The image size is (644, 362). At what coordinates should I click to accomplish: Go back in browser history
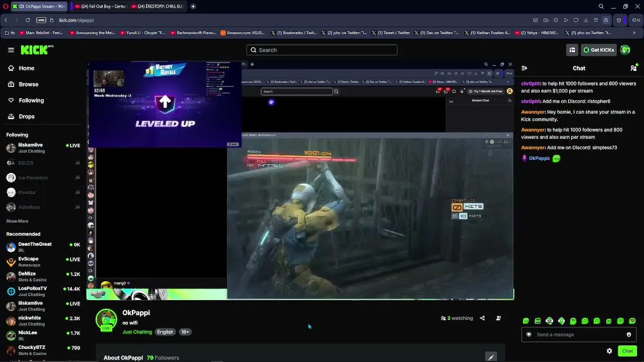(6, 20)
